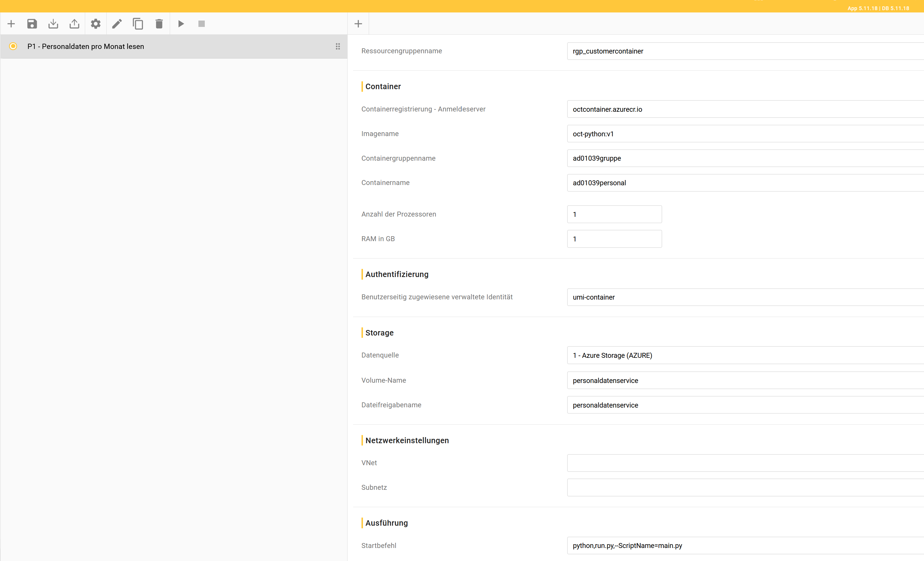This screenshot has height=561, width=924.
Task: Click the copy duplicate icon
Action: (138, 24)
